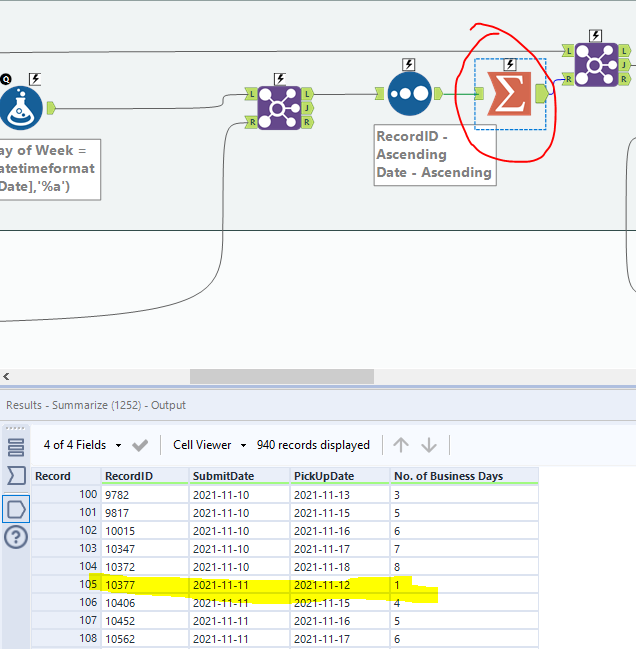Select the Formula tool with flask icon

(x=22, y=107)
